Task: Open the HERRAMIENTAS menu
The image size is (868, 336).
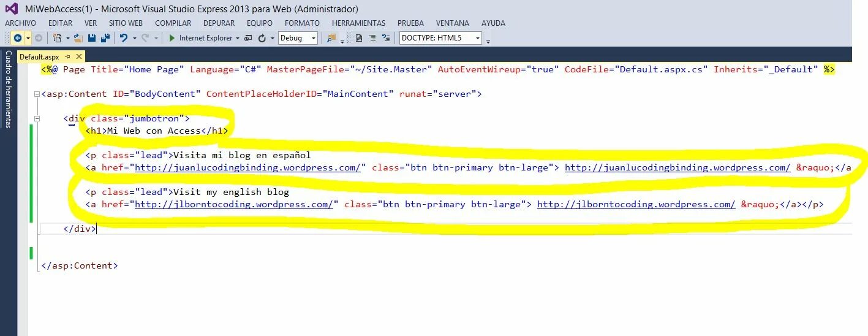Action: coord(358,23)
